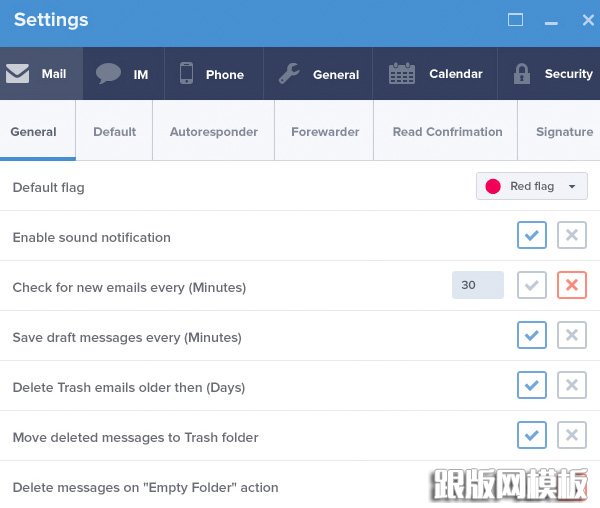
Task: Click the "Delete Trash emails older then (Days)" label
Action: coord(129,388)
